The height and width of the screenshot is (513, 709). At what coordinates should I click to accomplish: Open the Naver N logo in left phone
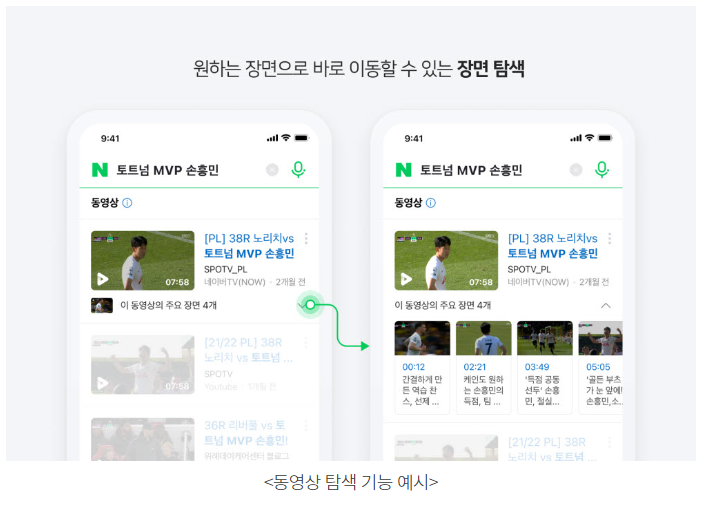[x=100, y=170]
